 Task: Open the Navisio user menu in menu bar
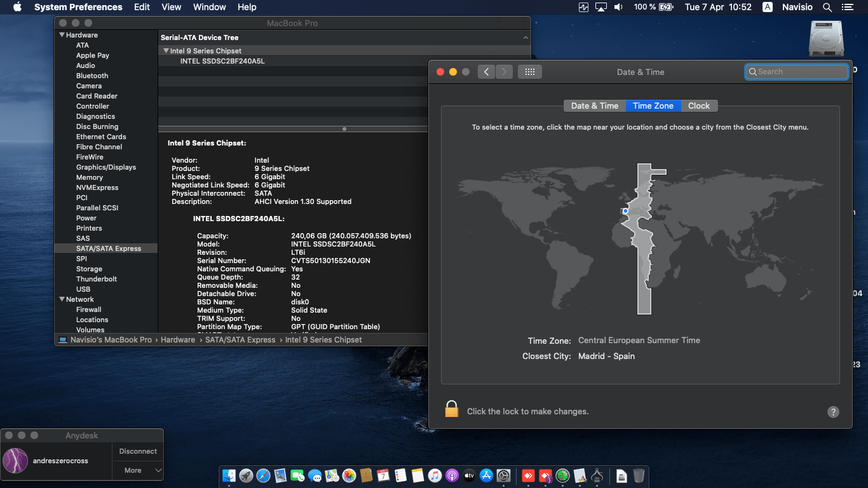click(x=797, y=7)
